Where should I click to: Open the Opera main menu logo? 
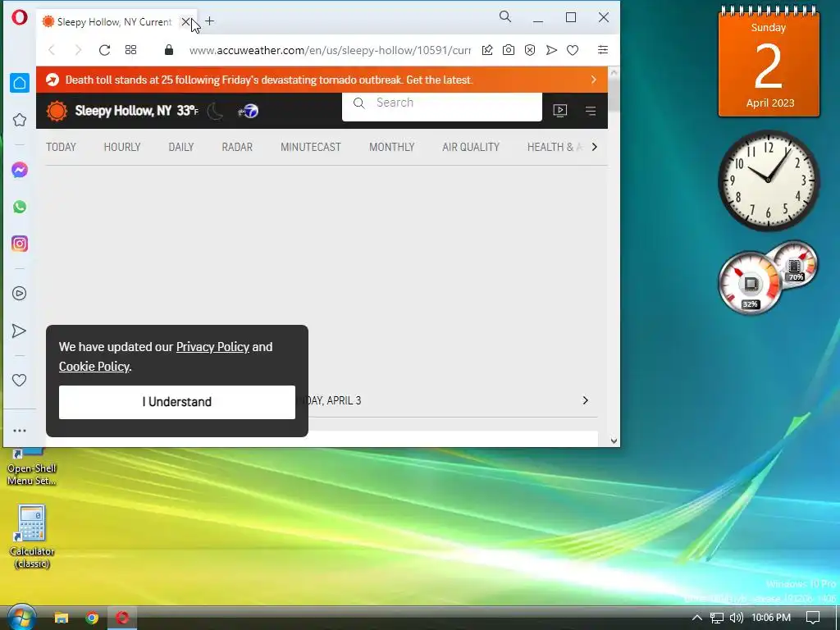click(x=20, y=17)
